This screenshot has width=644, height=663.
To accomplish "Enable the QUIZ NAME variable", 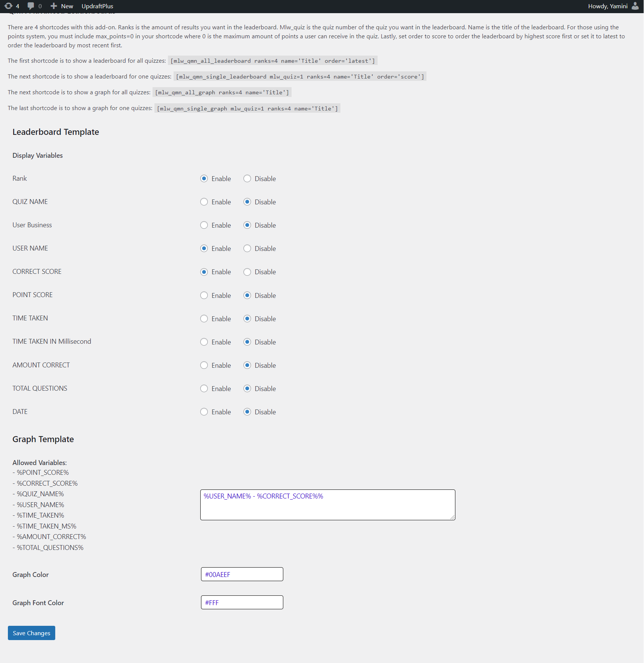I will pyautogui.click(x=204, y=202).
